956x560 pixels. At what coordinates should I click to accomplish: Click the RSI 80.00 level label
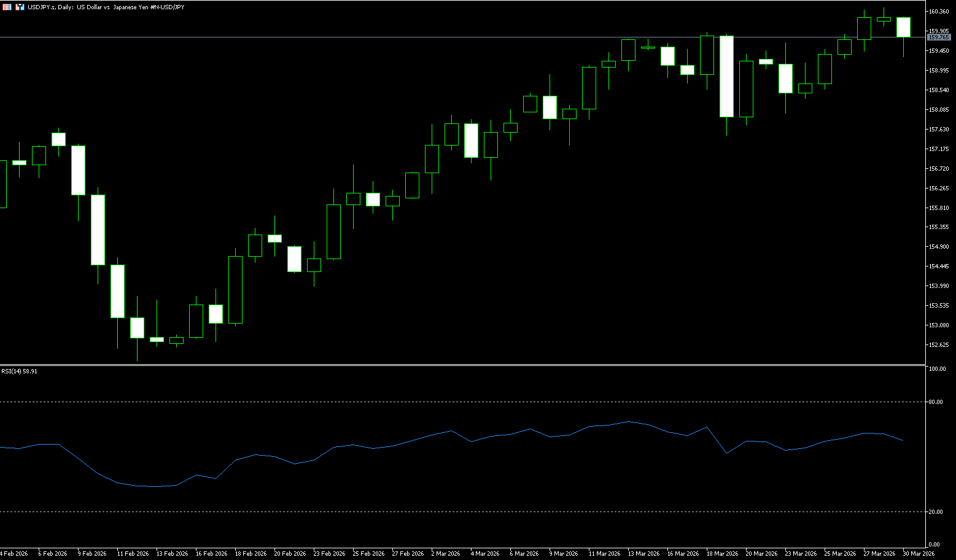936,402
